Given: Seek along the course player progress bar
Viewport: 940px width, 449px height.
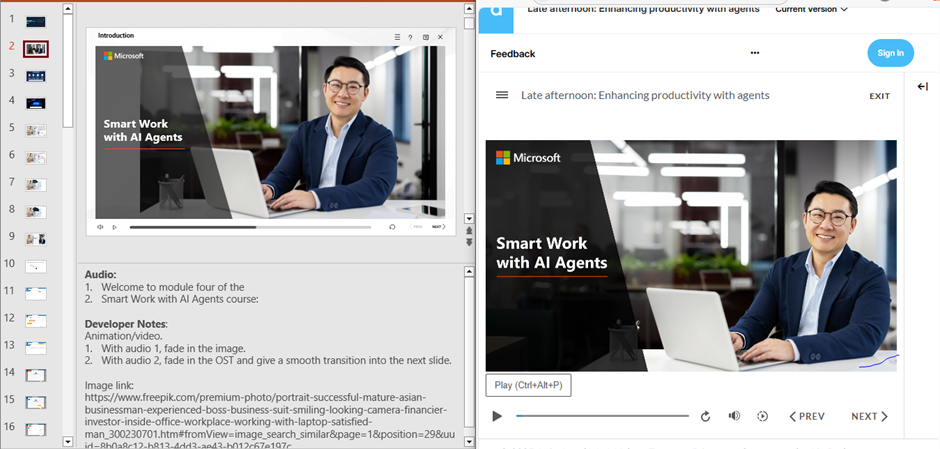Looking at the screenshot, I should pos(602,415).
